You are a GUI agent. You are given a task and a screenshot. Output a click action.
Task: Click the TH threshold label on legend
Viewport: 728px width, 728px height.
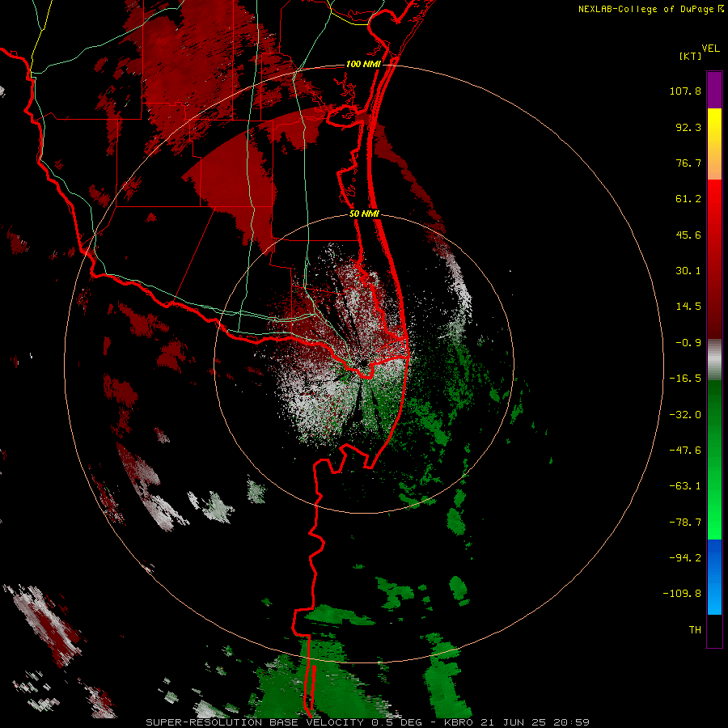click(695, 630)
